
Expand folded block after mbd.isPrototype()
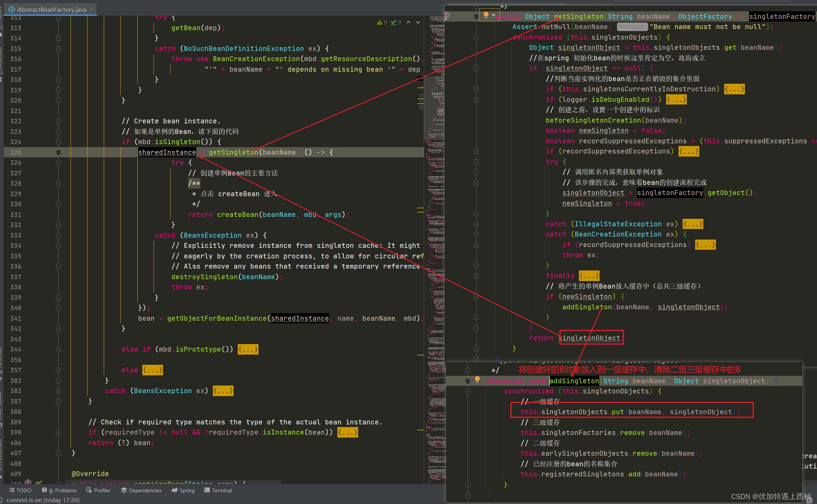point(248,349)
